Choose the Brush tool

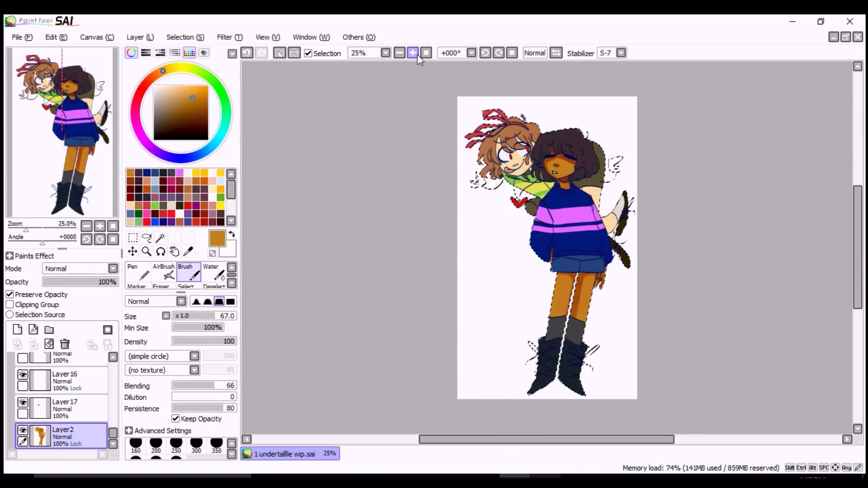(x=189, y=272)
